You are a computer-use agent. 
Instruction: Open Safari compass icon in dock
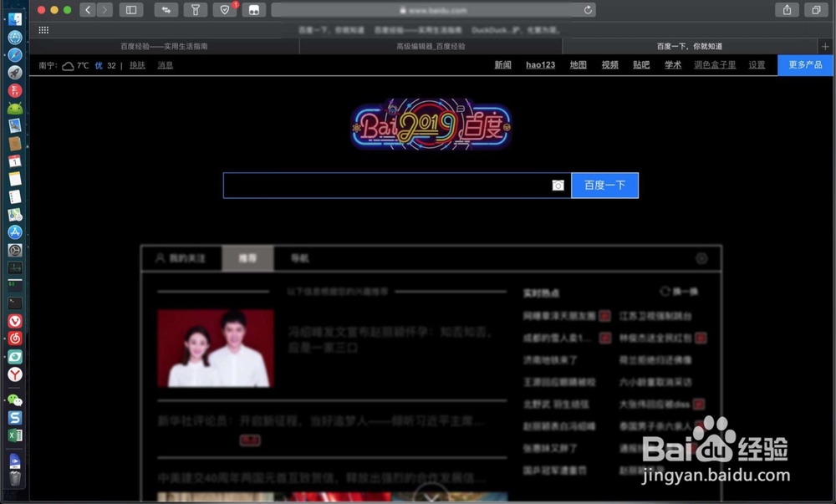point(15,54)
